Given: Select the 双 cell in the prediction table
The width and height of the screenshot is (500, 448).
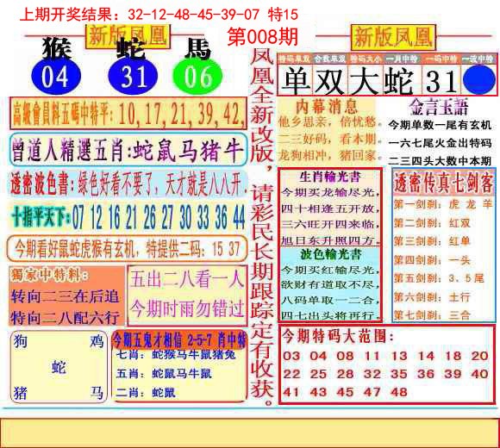Looking at the screenshot, I should pos(330,80).
